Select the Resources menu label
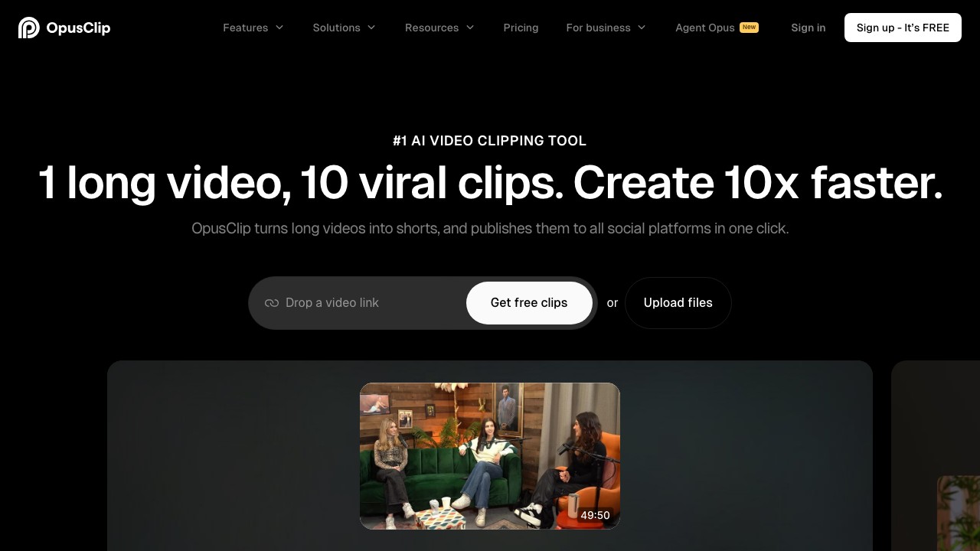 tap(432, 28)
